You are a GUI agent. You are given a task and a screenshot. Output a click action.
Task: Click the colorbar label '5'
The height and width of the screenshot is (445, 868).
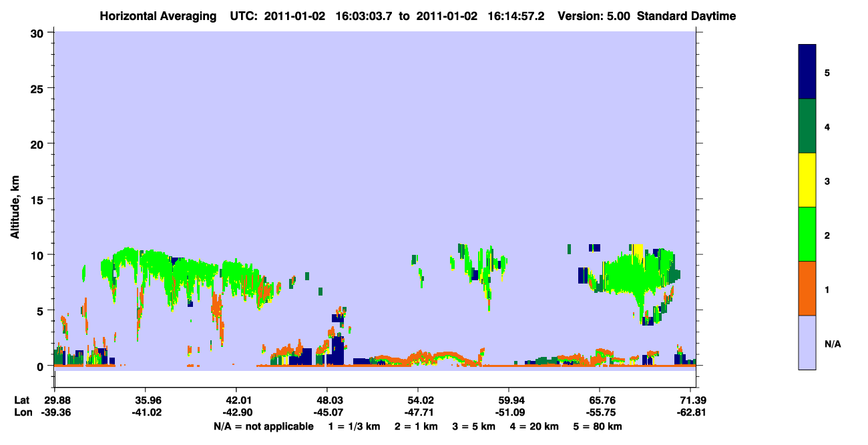click(827, 72)
